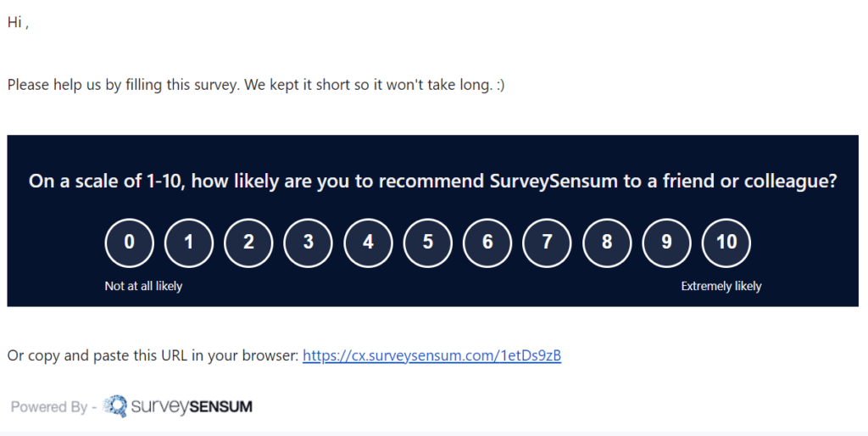868x436 pixels.
Task: Select the 7 score circle
Action: [547, 242]
